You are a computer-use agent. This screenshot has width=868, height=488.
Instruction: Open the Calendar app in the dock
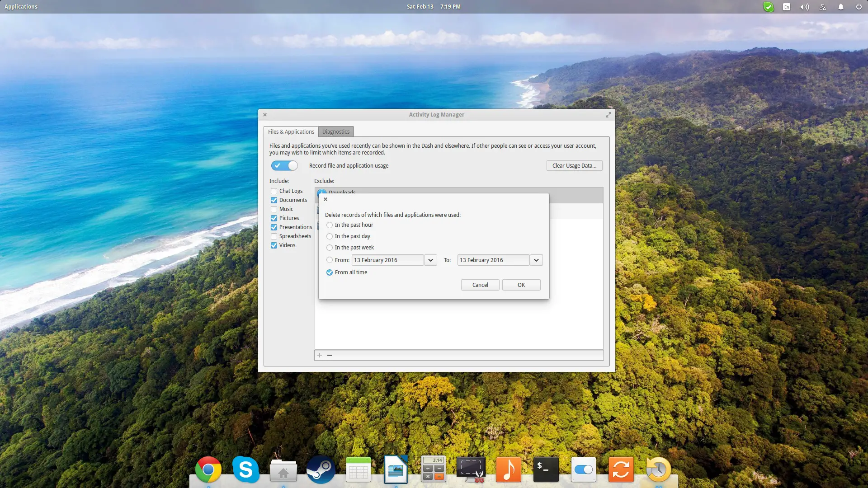[359, 470]
